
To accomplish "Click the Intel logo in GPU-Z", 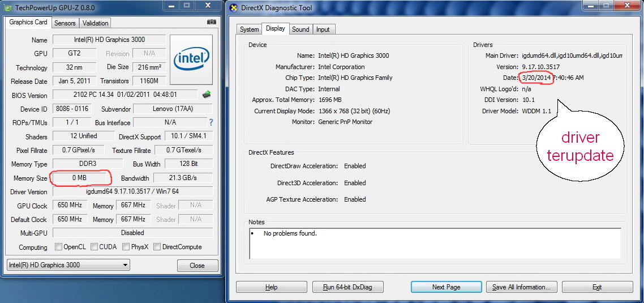I will (x=191, y=59).
